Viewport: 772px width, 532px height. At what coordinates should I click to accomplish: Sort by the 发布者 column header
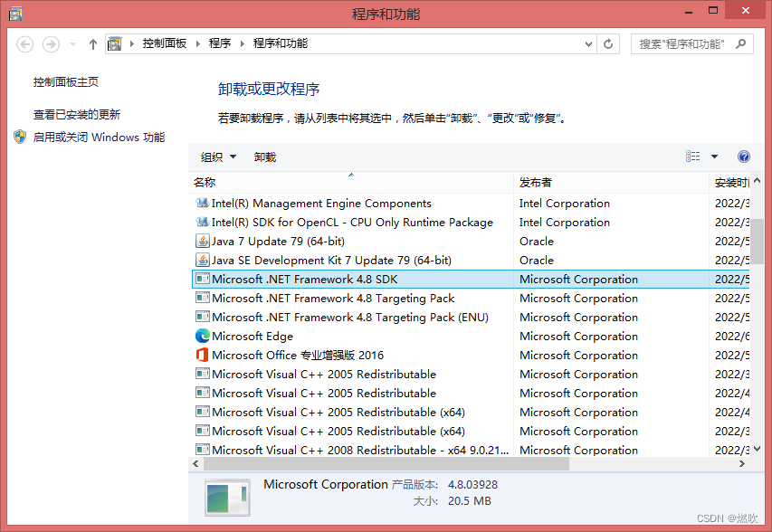pos(611,183)
